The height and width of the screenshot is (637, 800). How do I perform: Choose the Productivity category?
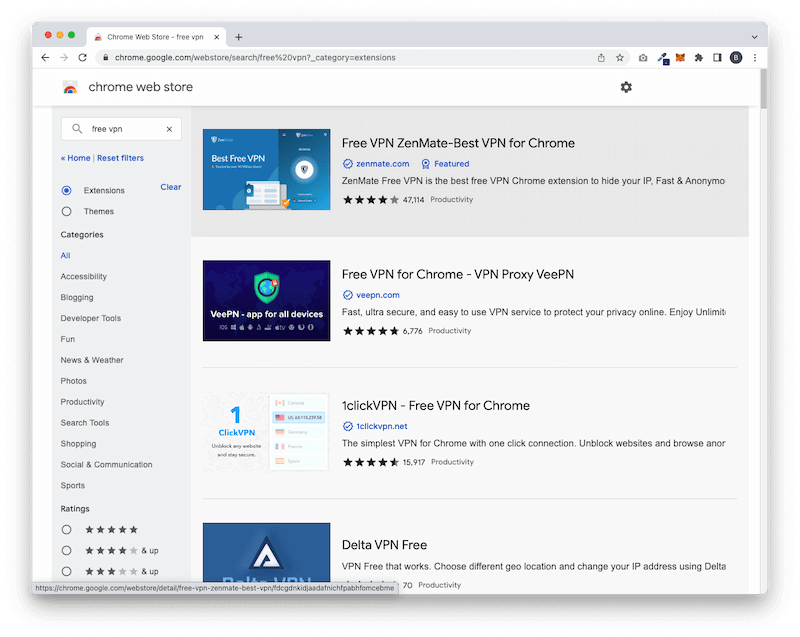pyautogui.click(x=82, y=402)
